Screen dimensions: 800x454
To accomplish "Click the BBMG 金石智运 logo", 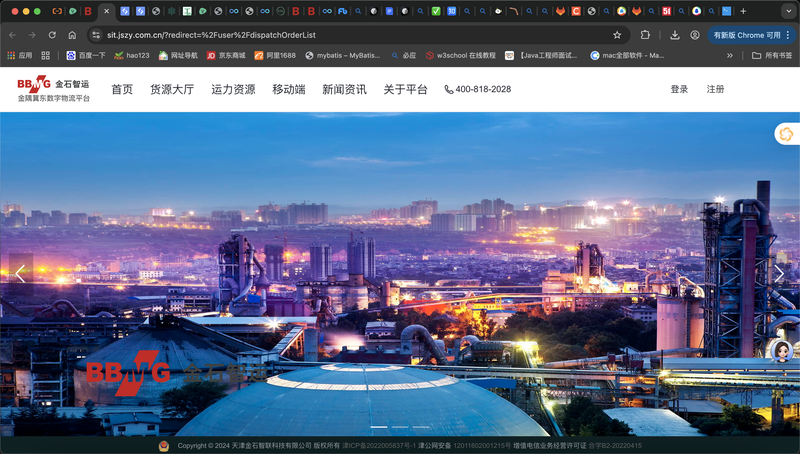I will 53,89.
